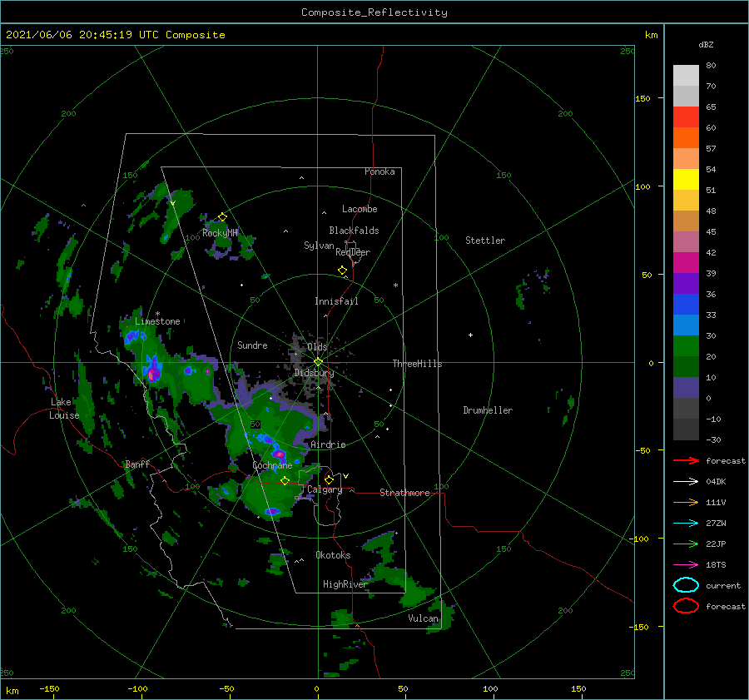
Task: Click the Composite_Reflectivity title
Action: [x=374, y=12]
